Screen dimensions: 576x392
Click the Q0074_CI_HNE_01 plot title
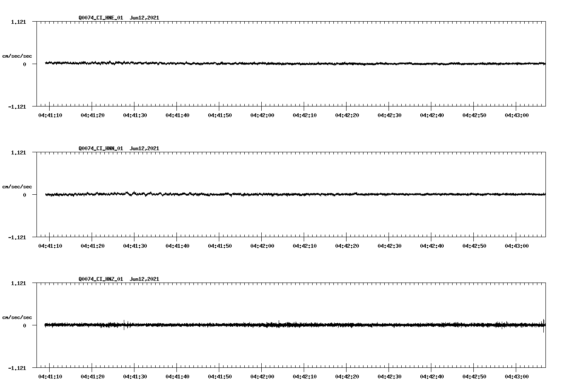pyautogui.click(x=101, y=18)
